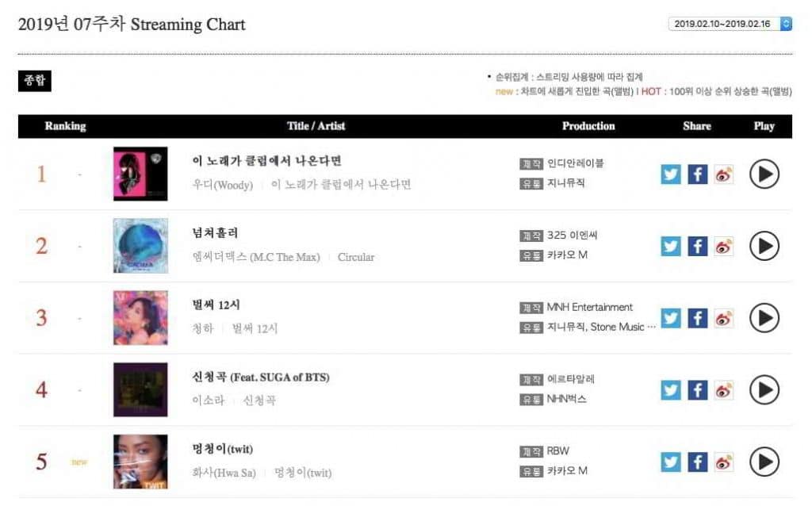Share the rank 2 song on Facebook
Image resolution: width=812 pixels, height=506 pixels.
pos(697,246)
